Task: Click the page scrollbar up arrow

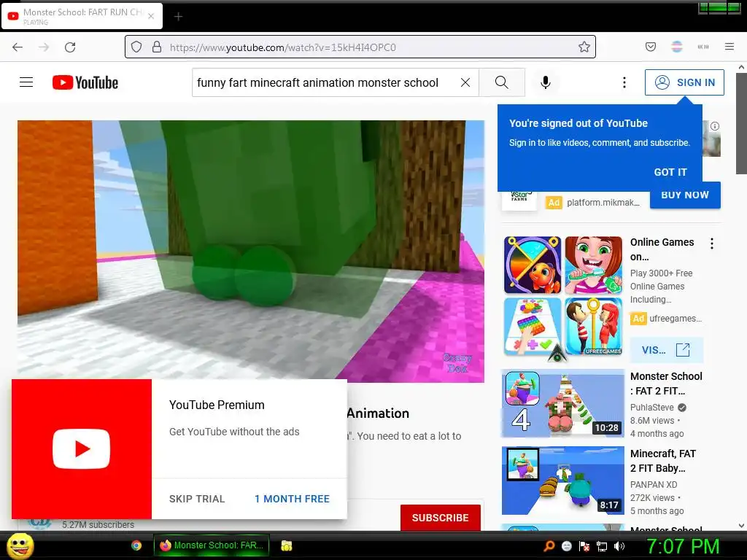Action: (x=741, y=68)
